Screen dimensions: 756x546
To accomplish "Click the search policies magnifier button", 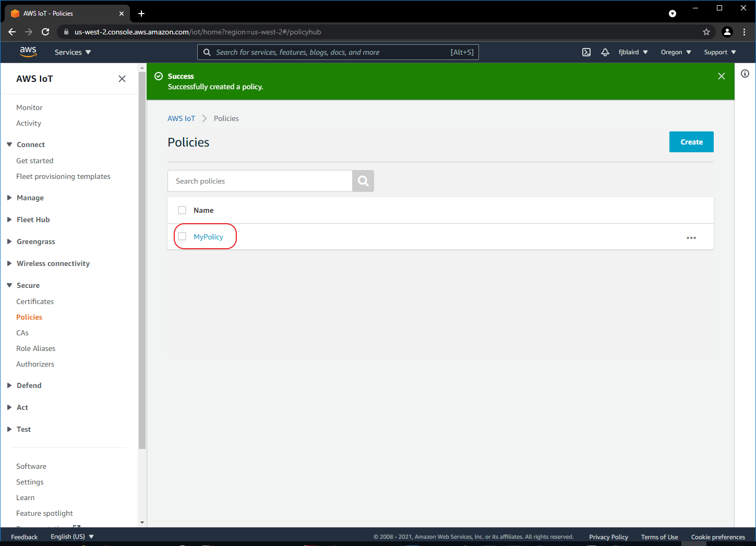I will coord(363,181).
